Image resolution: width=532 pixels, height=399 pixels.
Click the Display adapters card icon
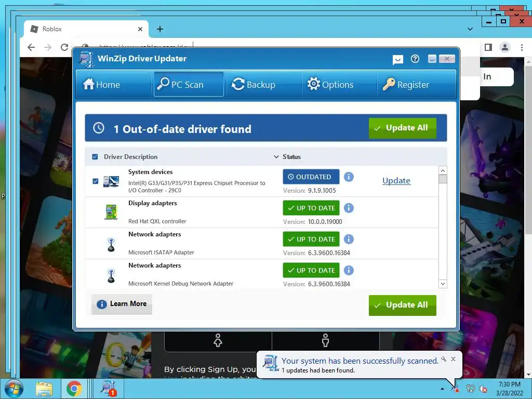111,212
